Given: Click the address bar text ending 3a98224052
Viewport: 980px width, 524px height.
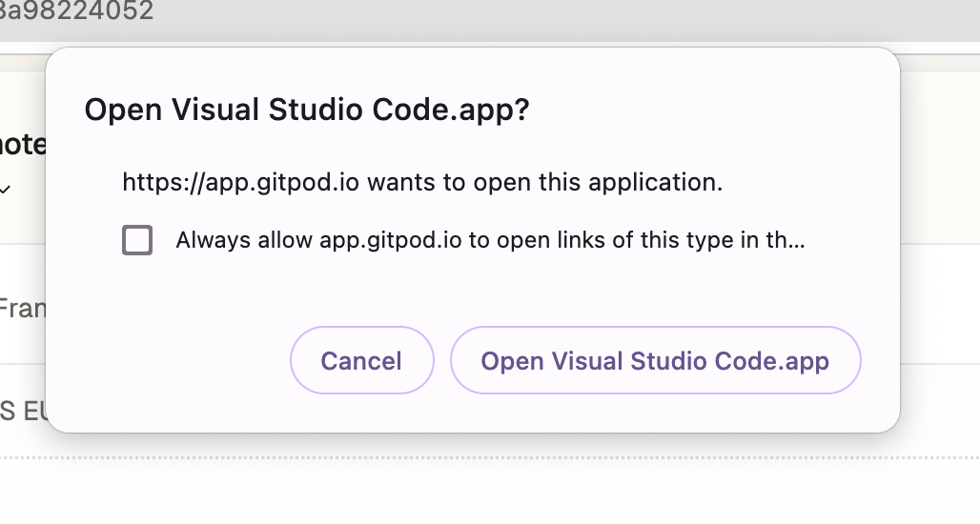Looking at the screenshot, I should tap(75, 10).
